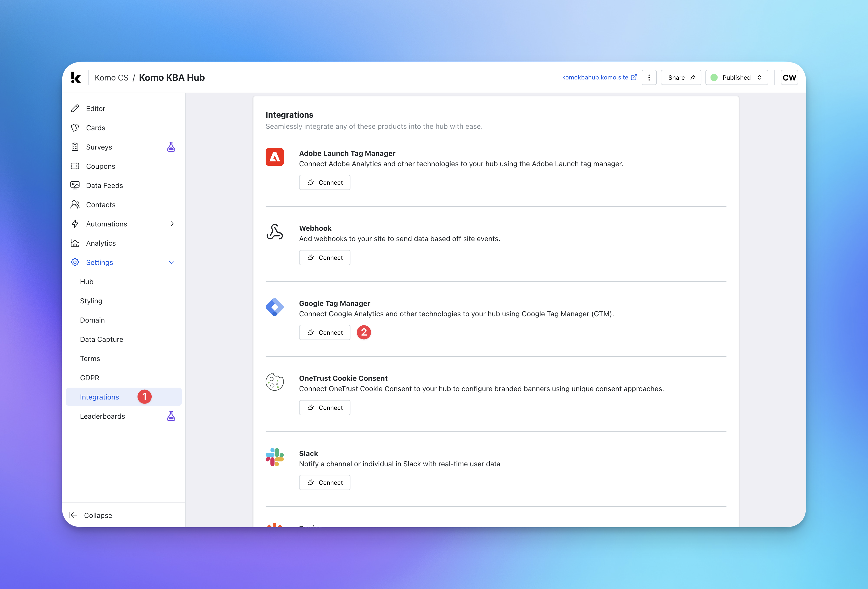Click the Coupons ticket icon
Image resolution: width=868 pixels, height=589 pixels.
pyautogui.click(x=75, y=166)
